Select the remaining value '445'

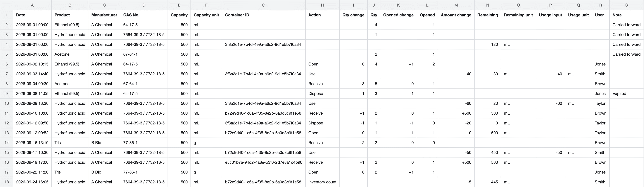point(487,182)
